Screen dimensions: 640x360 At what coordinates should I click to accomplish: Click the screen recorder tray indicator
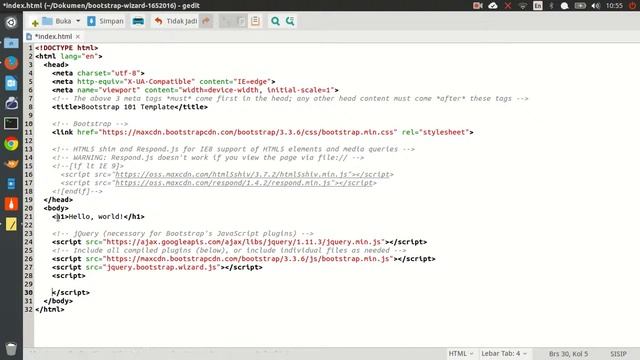(477, 6)
